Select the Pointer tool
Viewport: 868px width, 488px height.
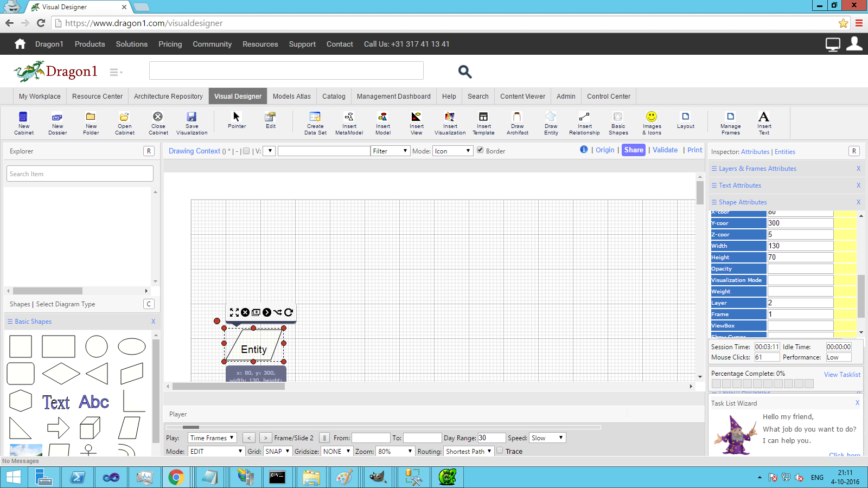237,117
